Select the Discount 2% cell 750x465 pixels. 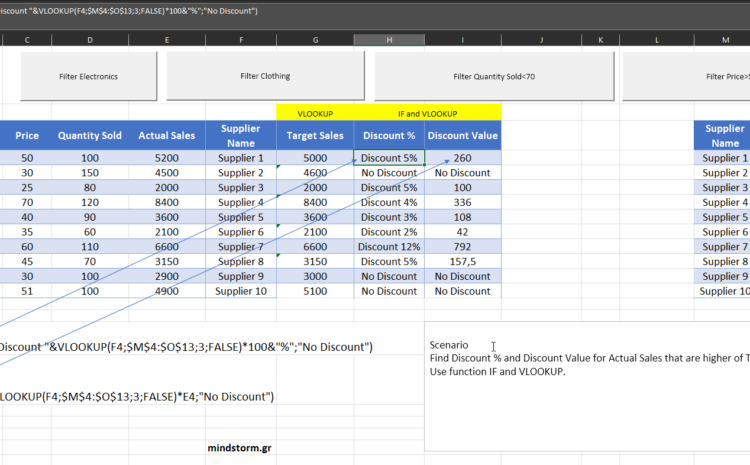click(389, 232)
